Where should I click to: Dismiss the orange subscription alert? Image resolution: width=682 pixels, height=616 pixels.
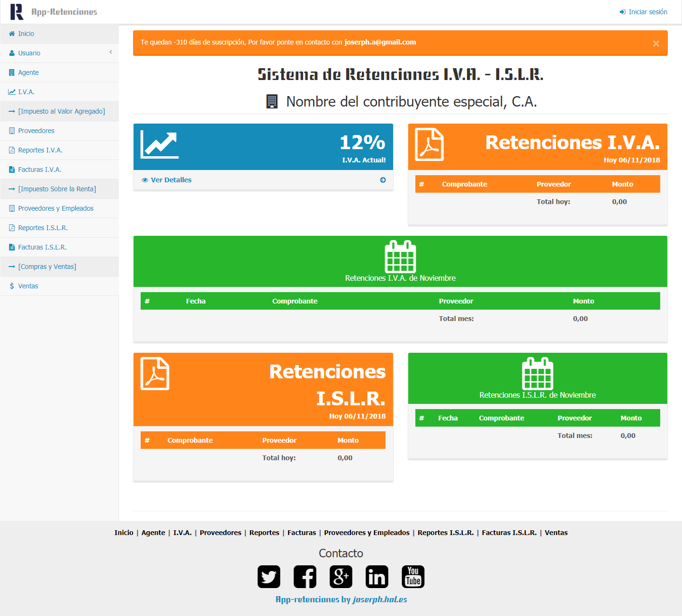[x=656, y=44]
